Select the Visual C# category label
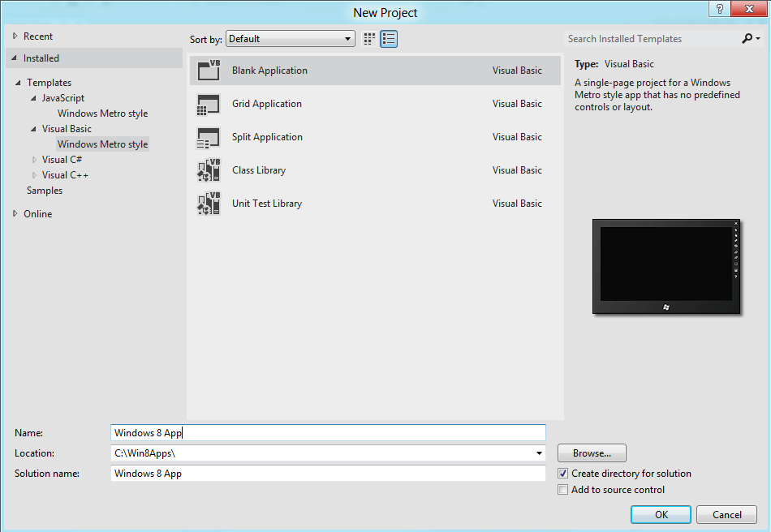 coord(62,160)
